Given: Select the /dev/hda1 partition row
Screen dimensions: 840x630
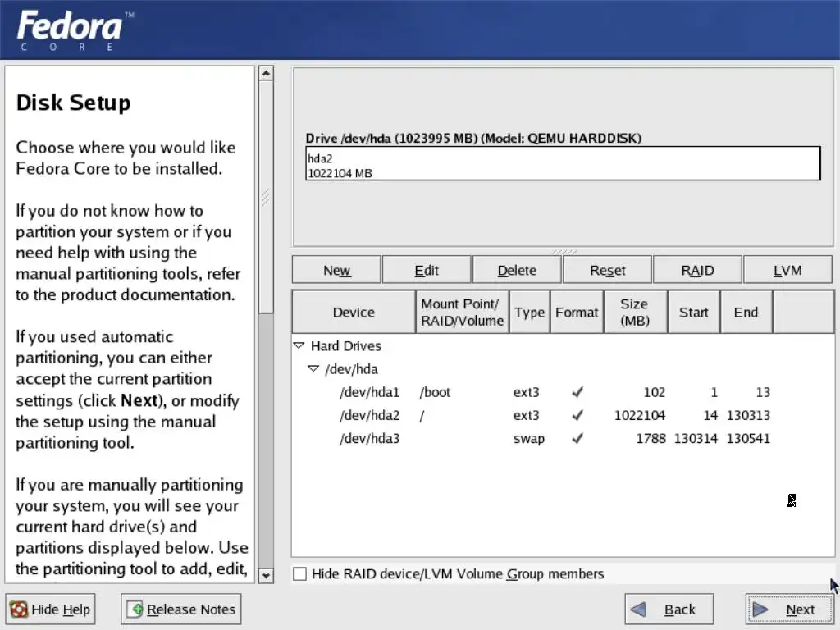Looking at the screenshot, I should point(563,392).
